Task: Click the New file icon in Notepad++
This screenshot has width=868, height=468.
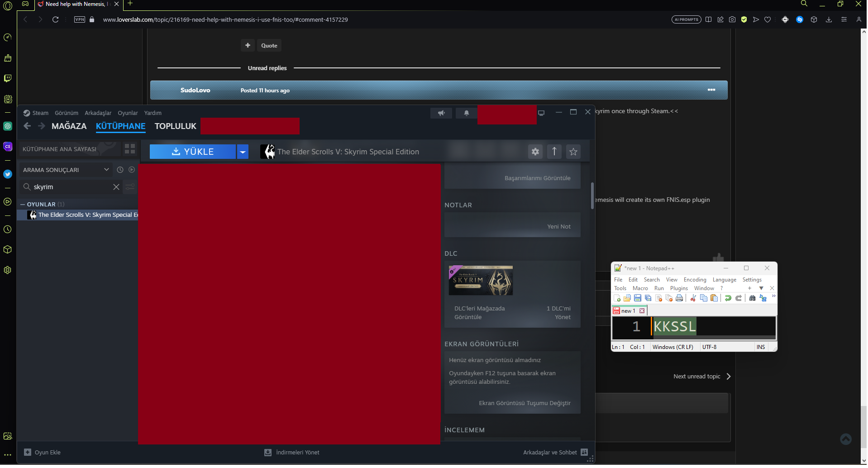Action: 617,298
